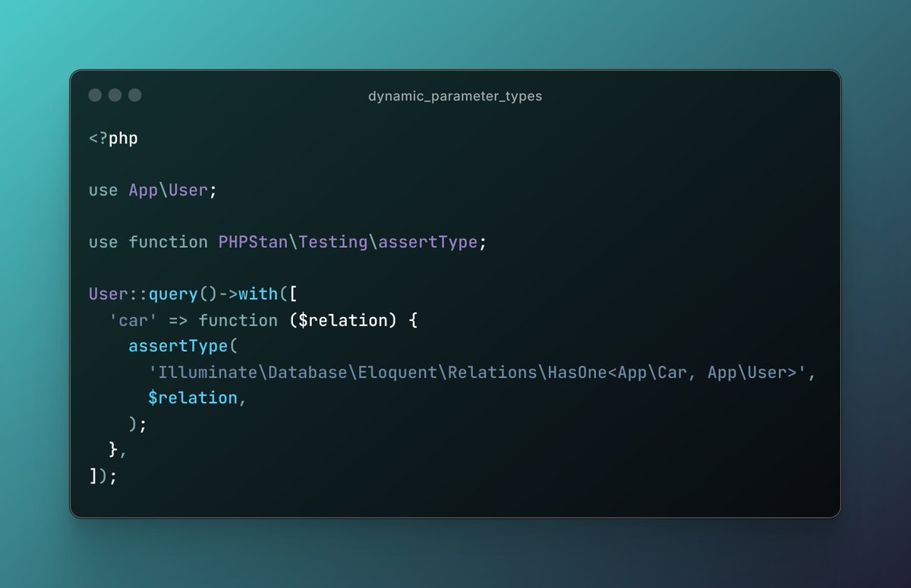Image resolution: width=911 pixels, height=588 pixels.
Task: Click the 'function' keyword before ($relation)
Action: tap(238, 320)
